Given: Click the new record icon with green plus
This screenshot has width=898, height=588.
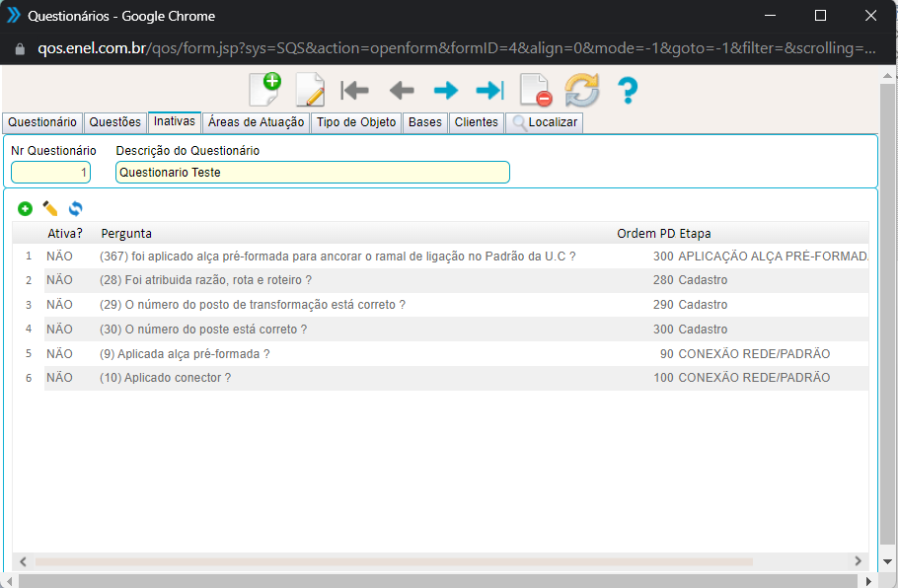Looking at the screenshot, I should [264, 90].
